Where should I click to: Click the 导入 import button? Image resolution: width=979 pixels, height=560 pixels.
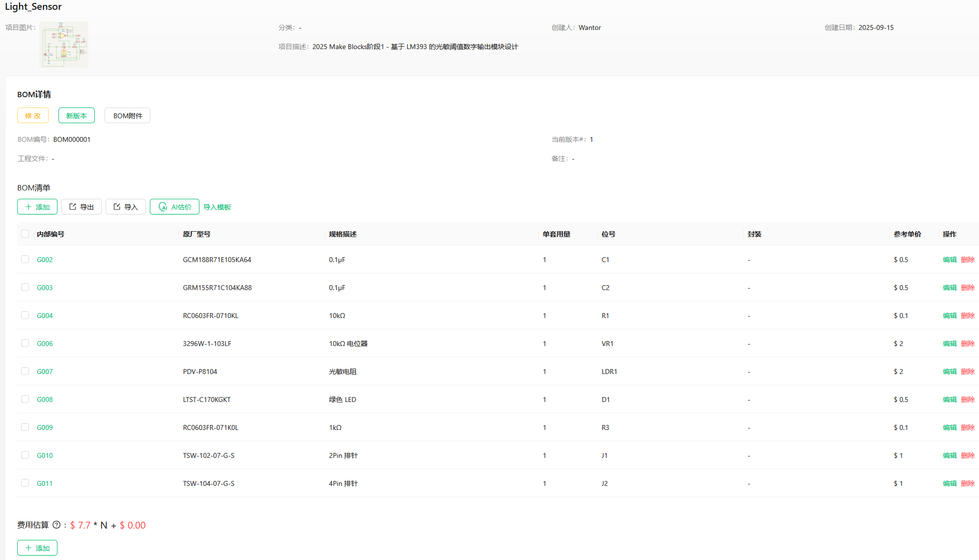126,207
